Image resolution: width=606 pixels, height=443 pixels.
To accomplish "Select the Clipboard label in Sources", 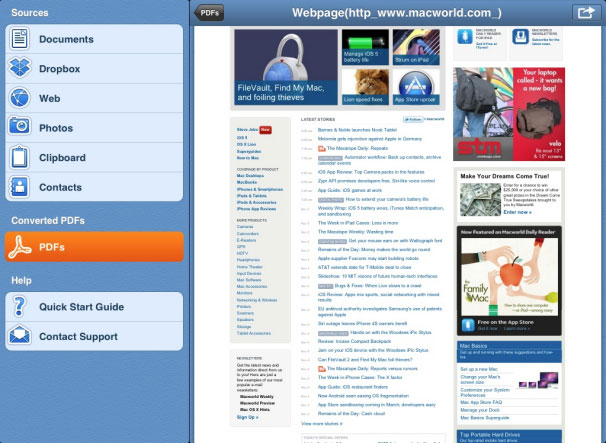I will tap(62, 158).
